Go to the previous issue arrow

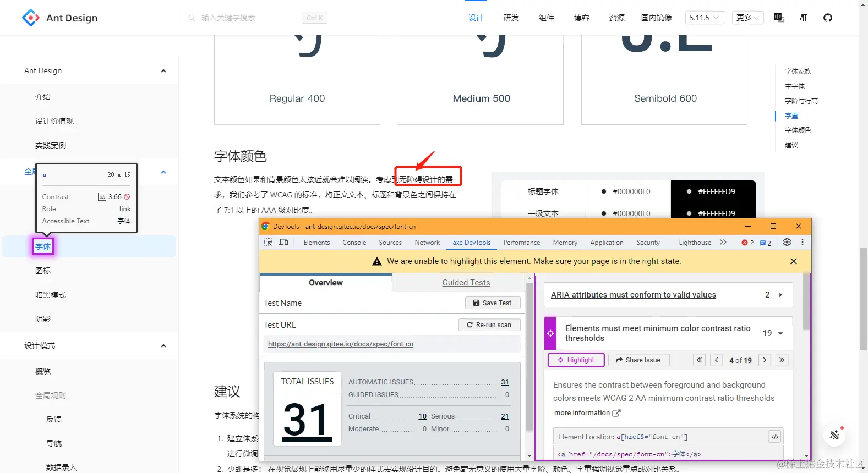(x=716, y=360)
